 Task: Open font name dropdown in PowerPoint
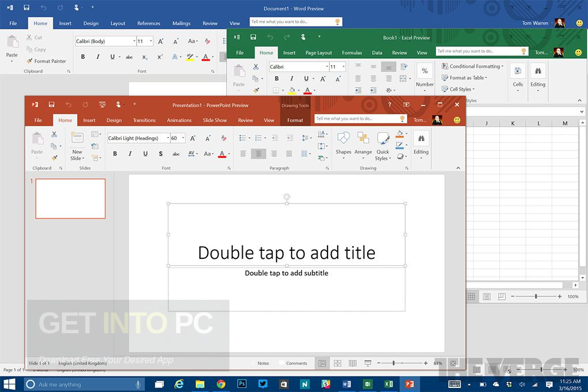point(168,138)
